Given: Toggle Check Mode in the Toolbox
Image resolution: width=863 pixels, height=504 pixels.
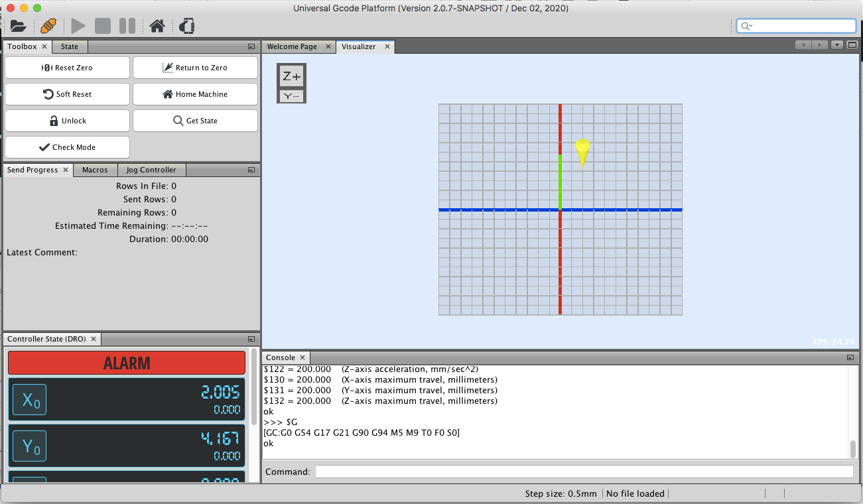Looking at the screenshot, I should 67,147.
